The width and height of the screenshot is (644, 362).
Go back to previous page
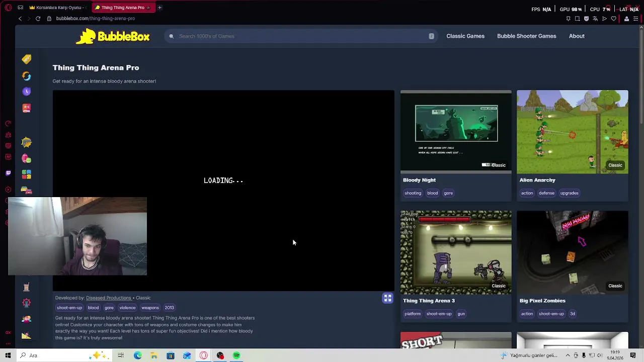[20, 19]
